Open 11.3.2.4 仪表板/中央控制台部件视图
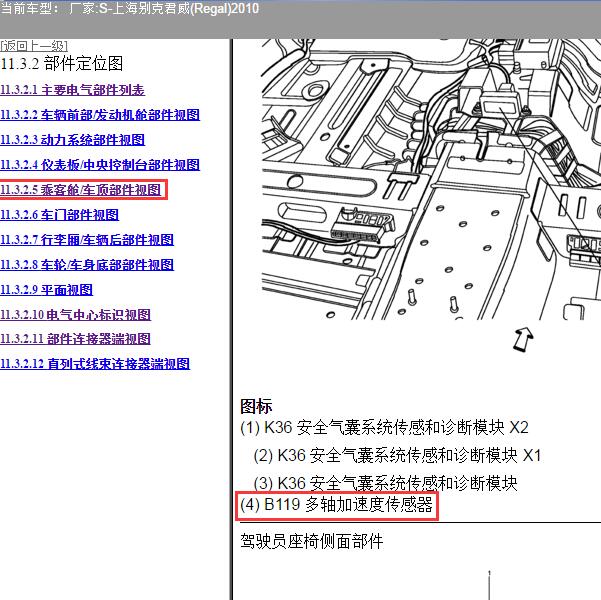Screen dimensions: 601x600 [100, 165]
